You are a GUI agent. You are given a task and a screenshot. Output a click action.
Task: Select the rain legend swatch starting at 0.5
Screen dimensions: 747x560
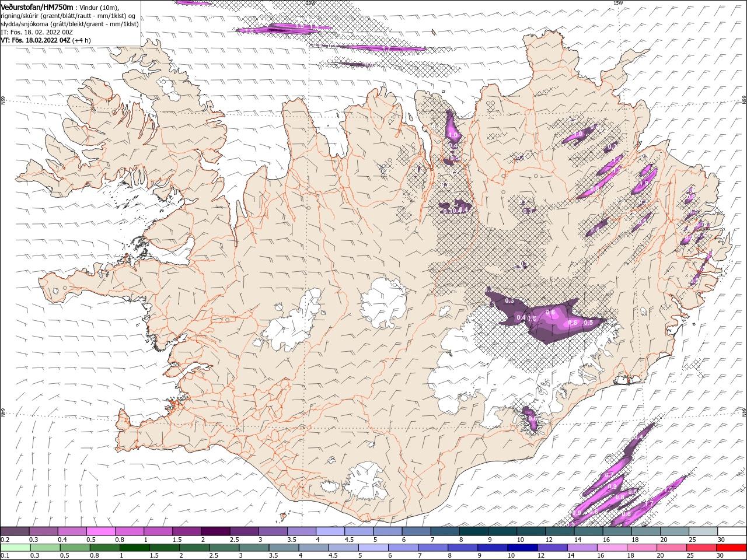(x=75, y=548)
